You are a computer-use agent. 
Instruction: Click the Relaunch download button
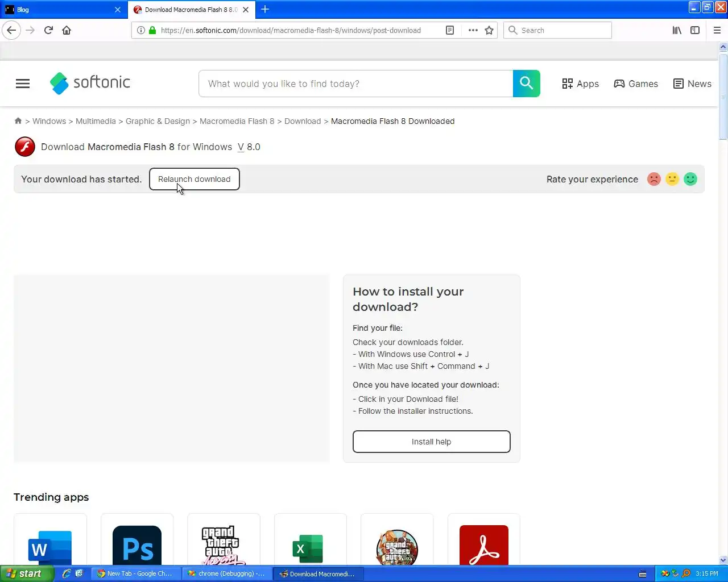click(195, 179)
